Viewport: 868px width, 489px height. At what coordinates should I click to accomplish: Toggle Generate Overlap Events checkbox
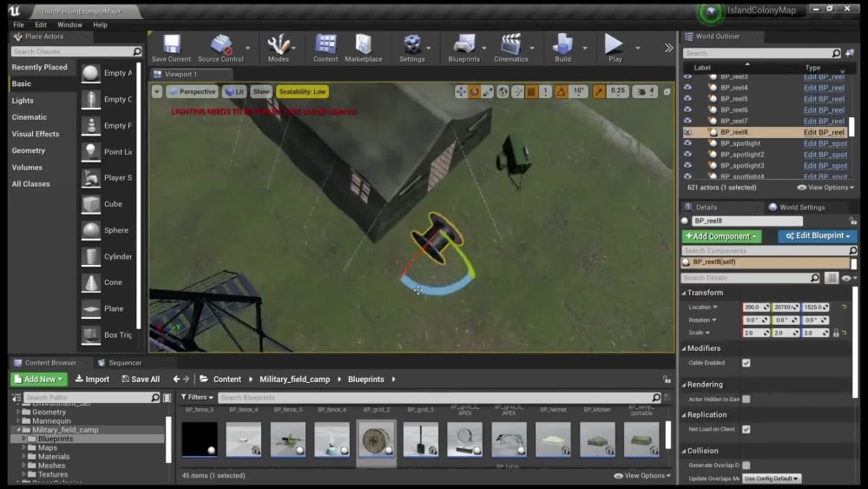pyautogui.click(x=746, y=466)
